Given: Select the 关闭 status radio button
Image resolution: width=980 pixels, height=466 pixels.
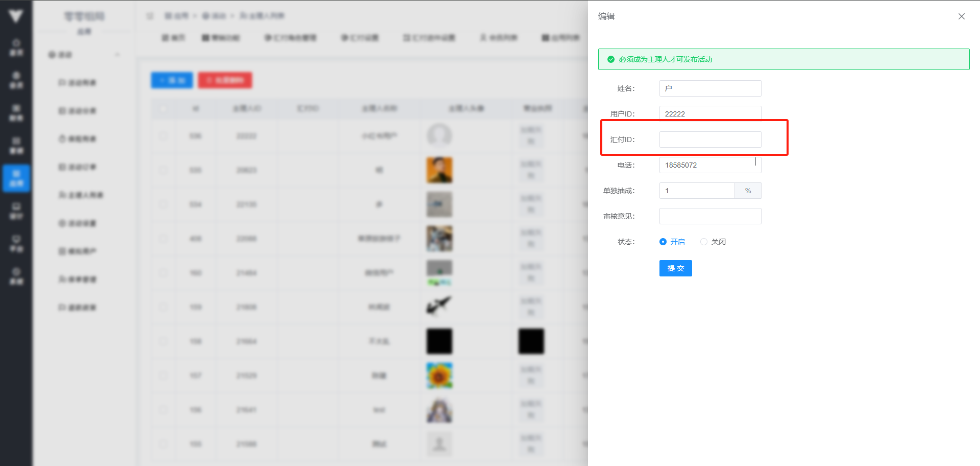Looking at the screenshot, I should click(704, 242).
